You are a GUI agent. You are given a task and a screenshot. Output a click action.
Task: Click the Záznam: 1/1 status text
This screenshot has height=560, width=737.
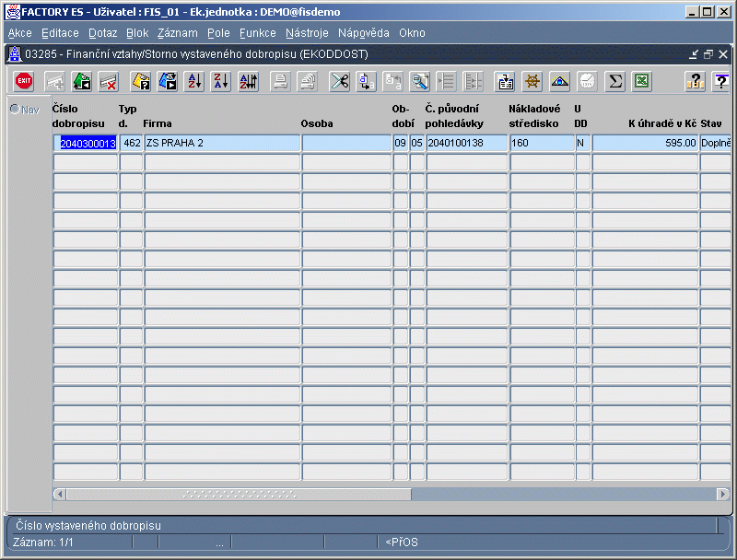[42, 542]
